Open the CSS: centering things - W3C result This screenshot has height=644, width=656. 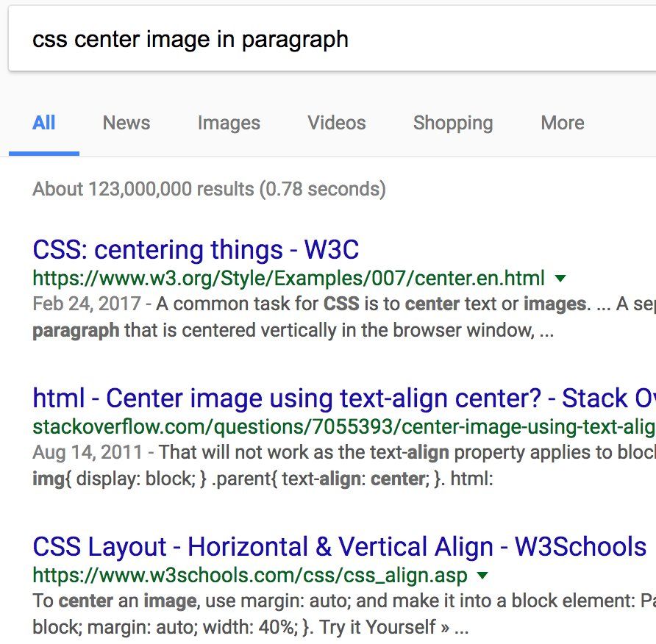pos(196,250)
